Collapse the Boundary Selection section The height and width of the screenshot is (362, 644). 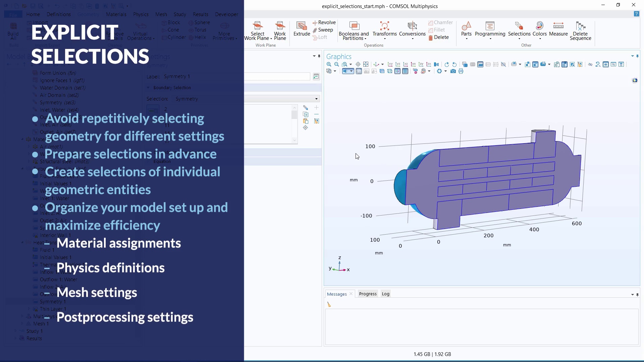click(x=148, y=87)
